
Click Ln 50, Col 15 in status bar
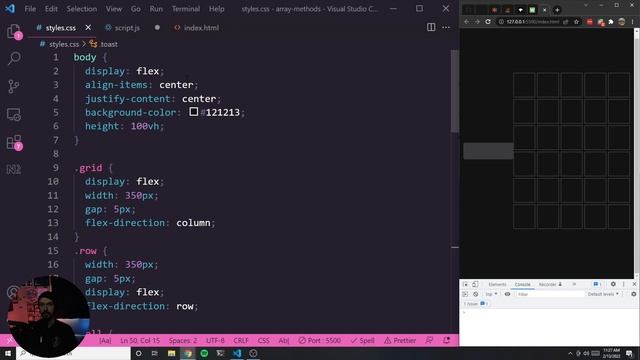tap(140, 340)
